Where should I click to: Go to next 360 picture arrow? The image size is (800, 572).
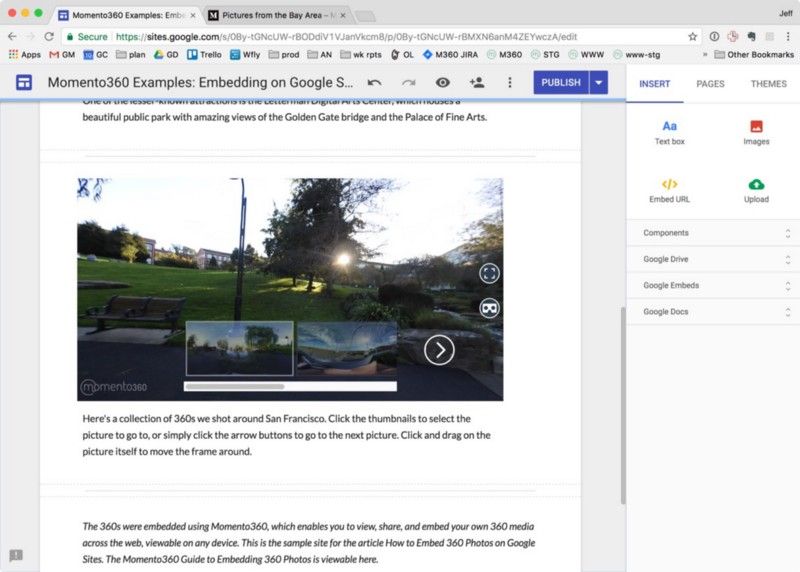tap(439, 349)
